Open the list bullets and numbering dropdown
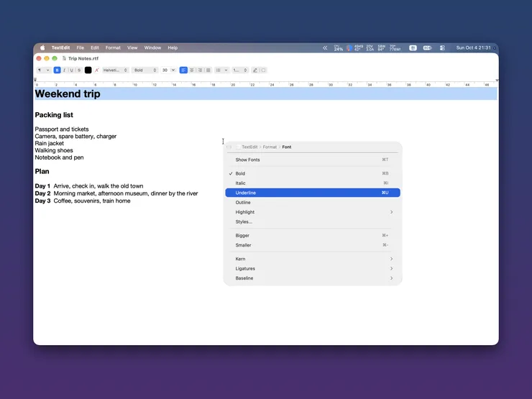This screenshot has height=399, width=532. 221,70
